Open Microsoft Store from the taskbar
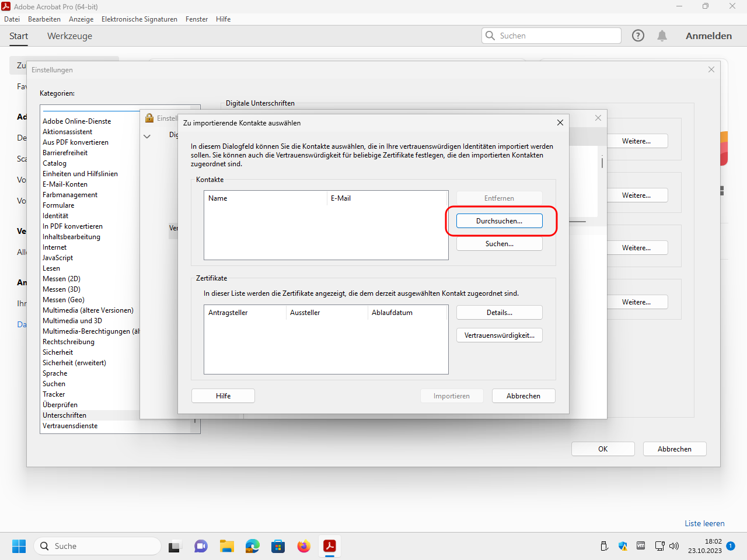The image size is (747, 560). point(278,547)
